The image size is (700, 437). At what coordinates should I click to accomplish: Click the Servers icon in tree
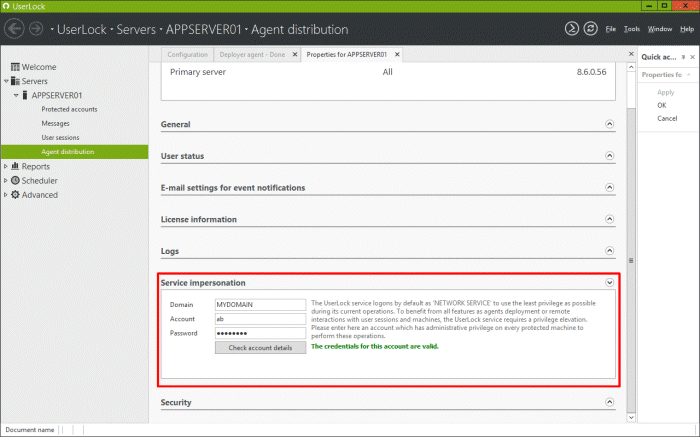tap(15, 81)
